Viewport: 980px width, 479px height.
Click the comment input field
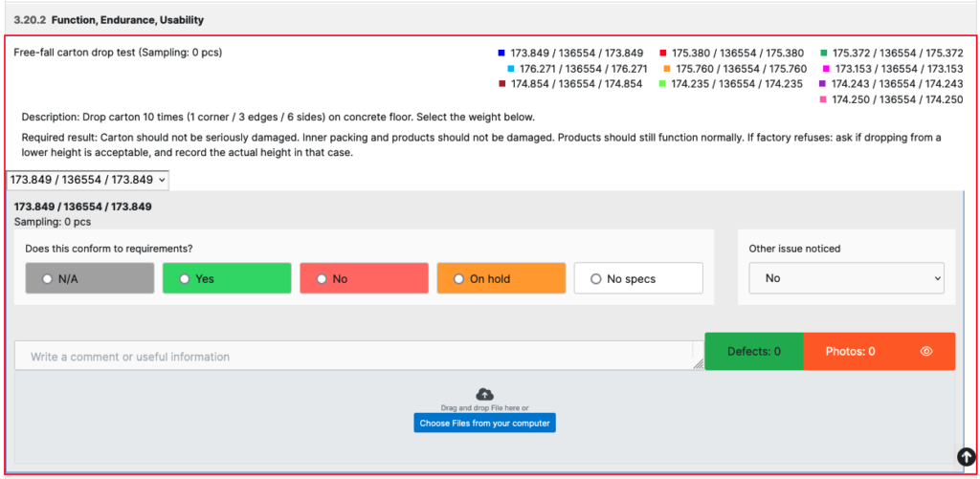[359, 356]
